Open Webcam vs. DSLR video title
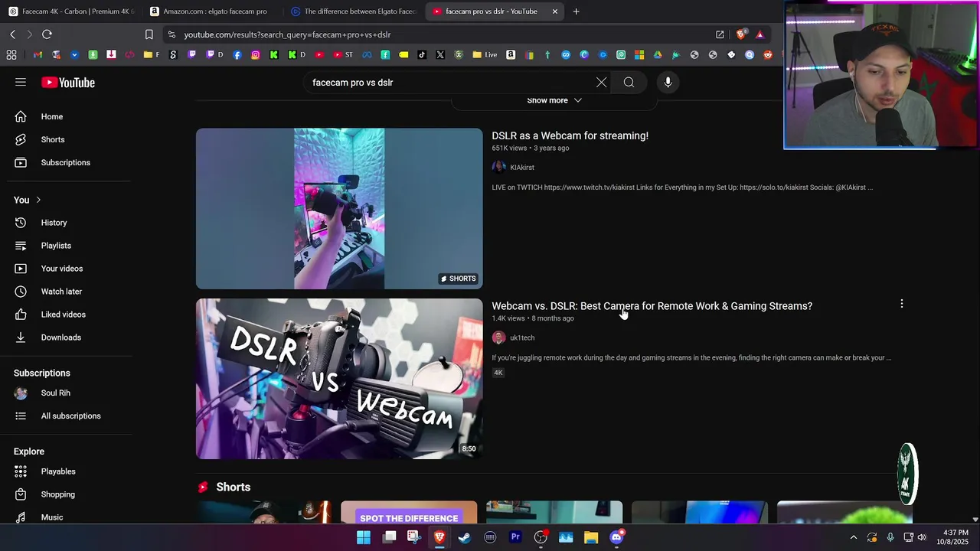 point(652,306)
